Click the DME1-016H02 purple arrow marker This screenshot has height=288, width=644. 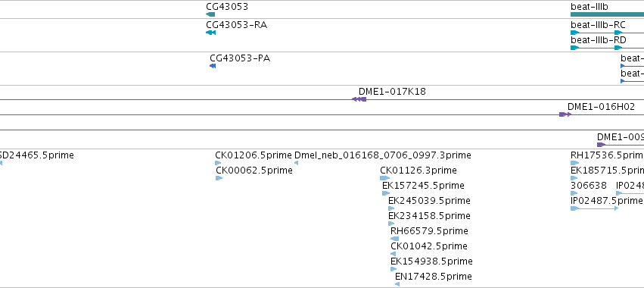(x=565, y=114)
